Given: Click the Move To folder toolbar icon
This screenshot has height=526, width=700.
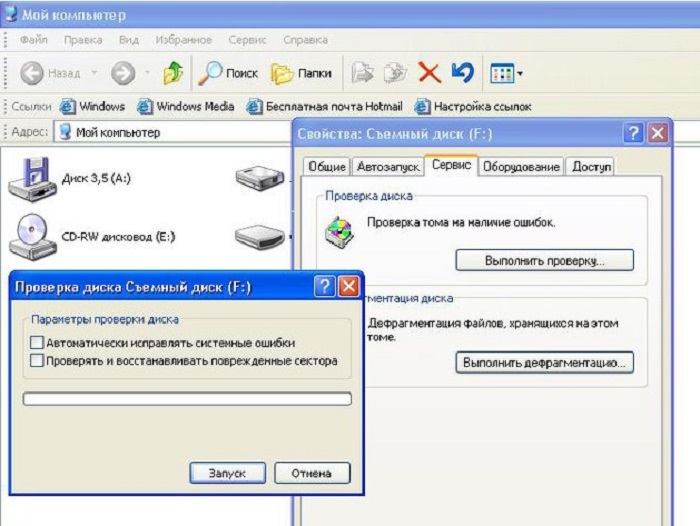Looking at the screenshot, I should pos(362,73).
